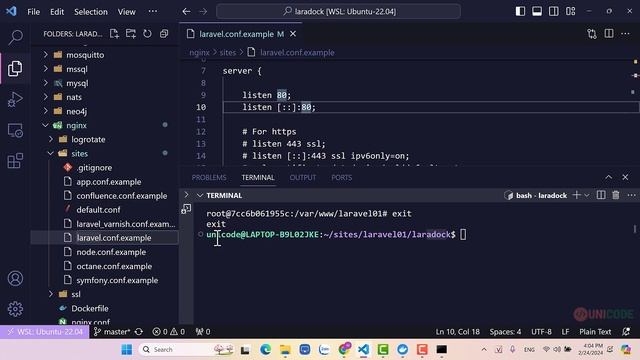Screen dimensions: 640x360
Task: Open changes compare icon in editor toolbar
Action: (592, 34)
